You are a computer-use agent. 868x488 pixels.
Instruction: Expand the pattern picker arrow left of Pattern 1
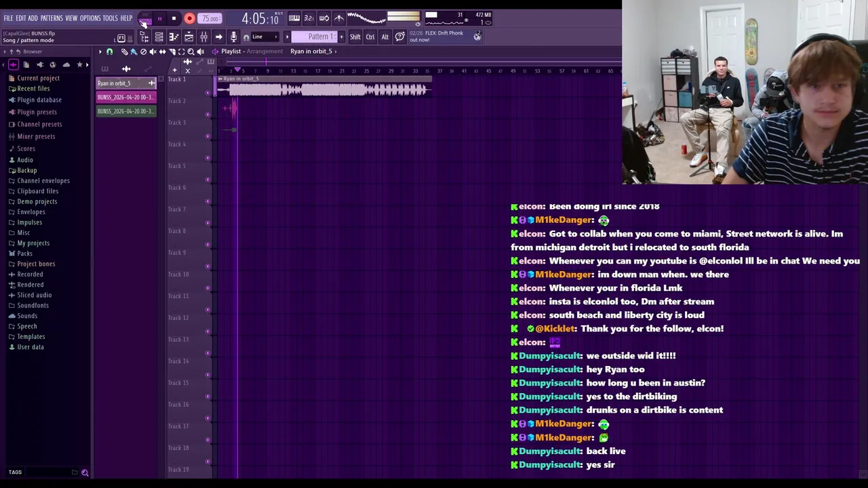287,37
